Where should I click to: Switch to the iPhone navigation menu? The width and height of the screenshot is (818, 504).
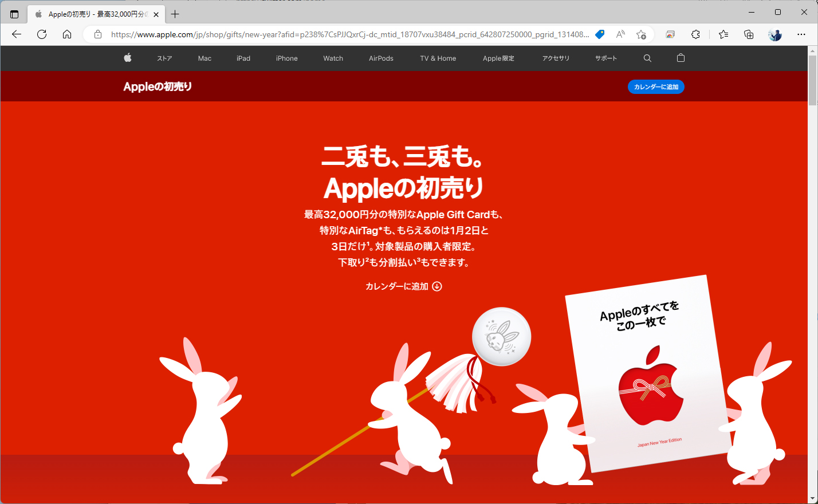click(x=286, y=58)
